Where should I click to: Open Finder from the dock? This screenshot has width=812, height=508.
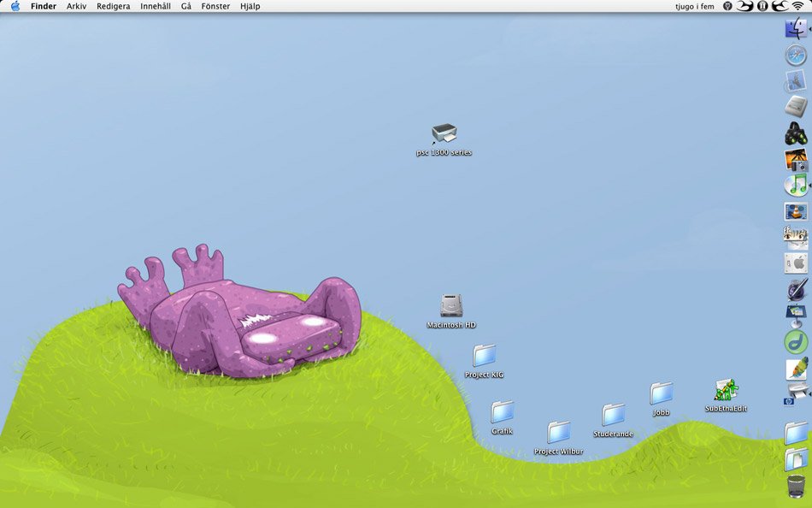(796, 28)
